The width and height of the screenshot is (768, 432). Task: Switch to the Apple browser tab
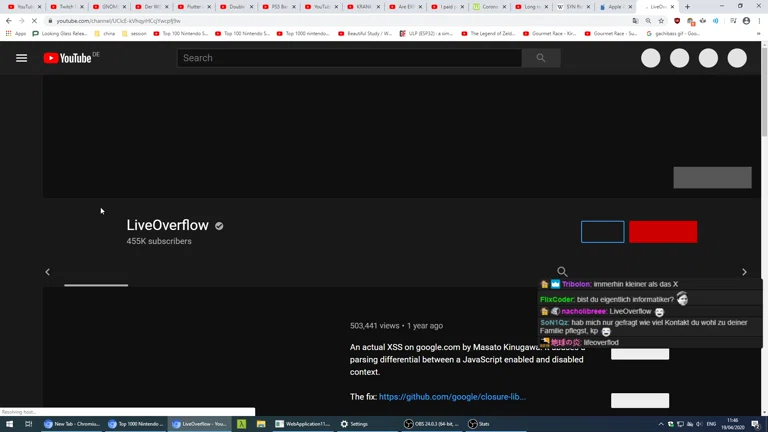pos(616,7)
